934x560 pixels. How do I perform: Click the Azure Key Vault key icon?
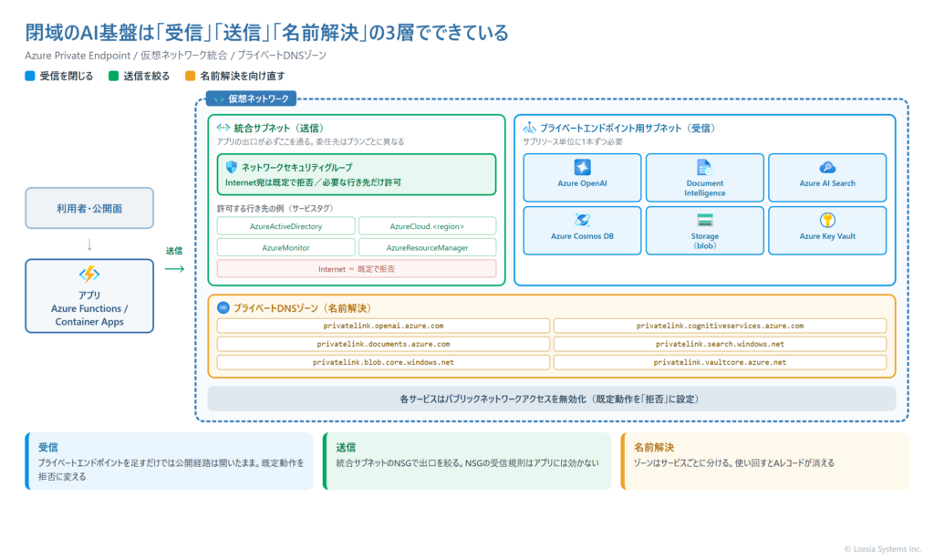pyautogui.click(x=827, y=221)
